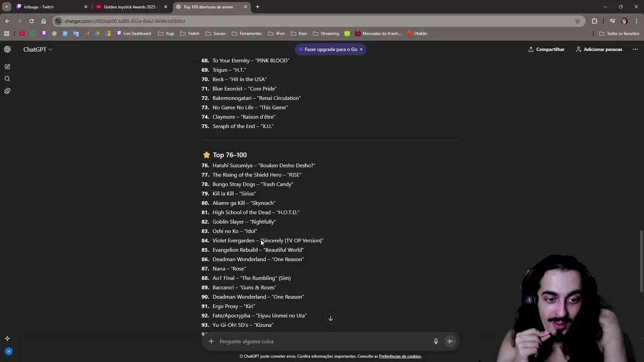Go to browser home page
This screenshot has width=644, height=362.
43,21
